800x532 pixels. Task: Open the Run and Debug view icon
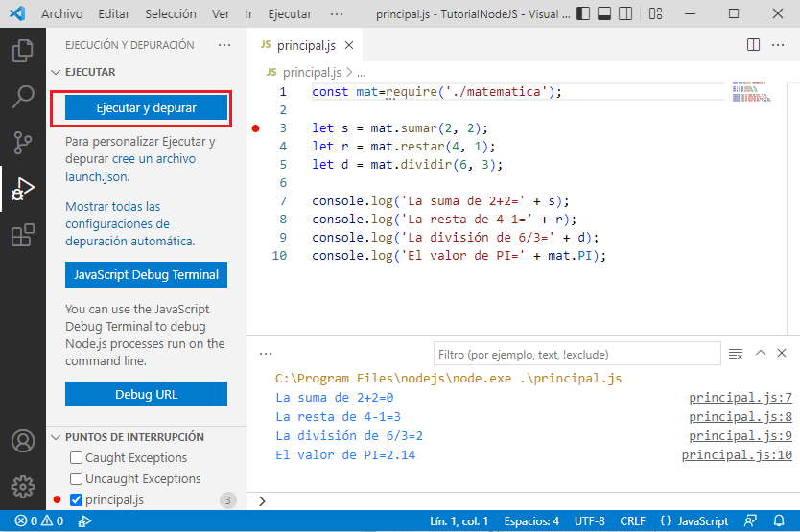click(x=22, y=189)
